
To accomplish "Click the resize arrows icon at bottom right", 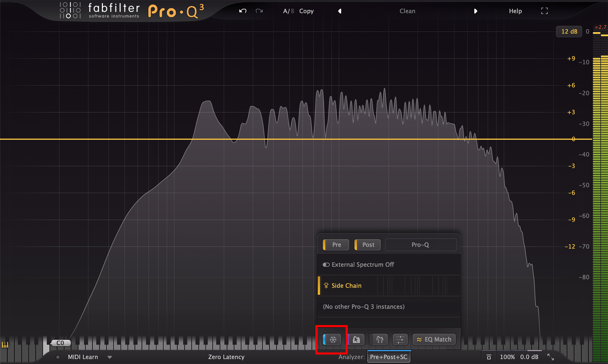I will pyautogui.click(x=551, y=357).
